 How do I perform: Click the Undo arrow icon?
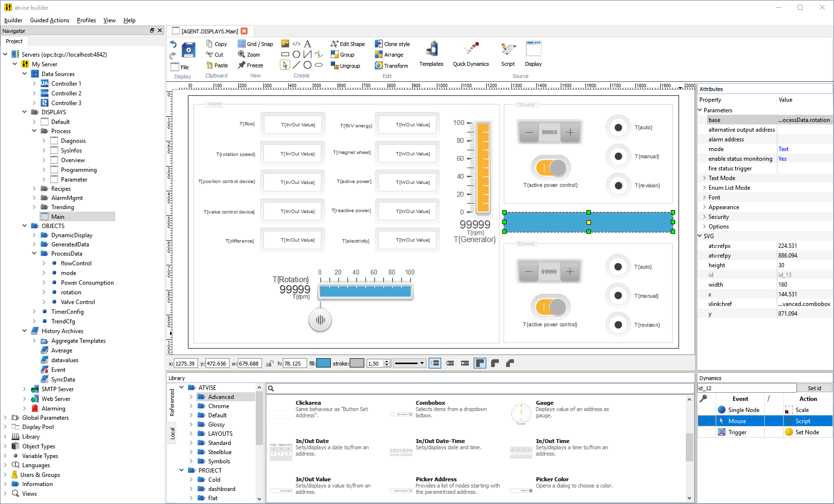pos(173,44)
